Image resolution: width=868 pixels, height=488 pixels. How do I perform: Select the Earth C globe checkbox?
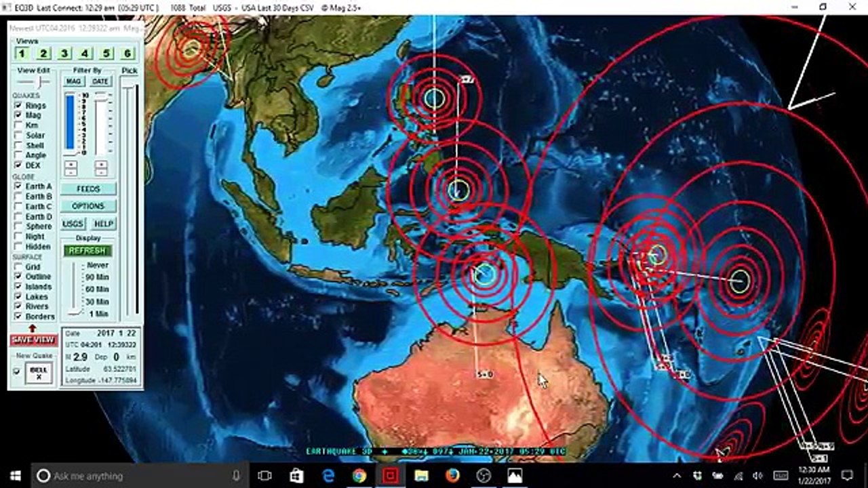[18, 206]
